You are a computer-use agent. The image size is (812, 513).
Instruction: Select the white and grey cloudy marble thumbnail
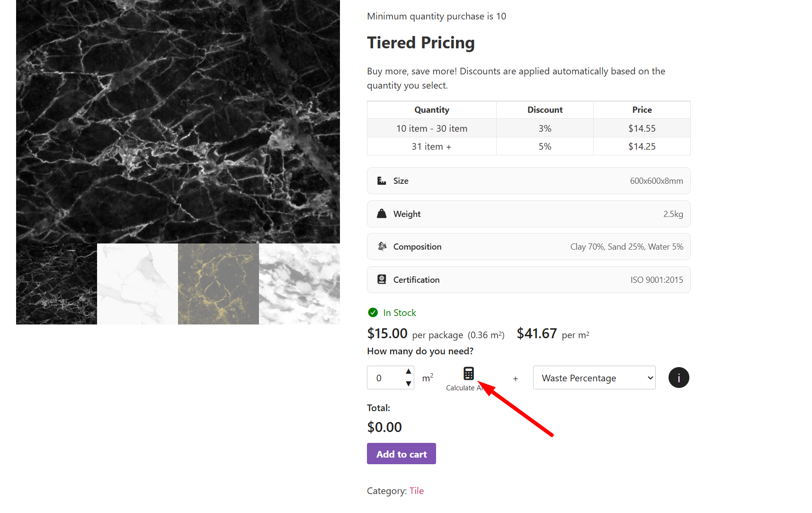299,284
